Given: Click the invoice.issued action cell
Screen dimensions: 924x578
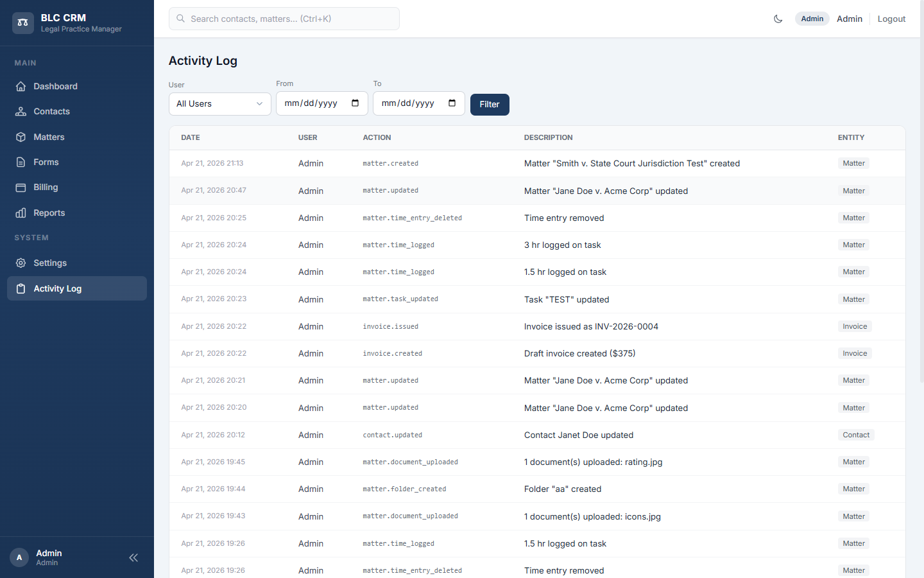Looking at the screenshot, I should [x=391, y=326].
